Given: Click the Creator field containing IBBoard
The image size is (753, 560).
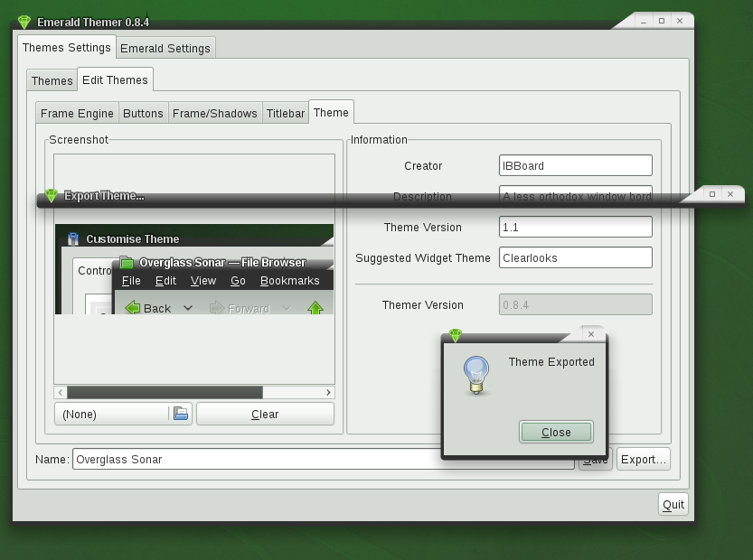Looking at the screenshot, I should click(575, 165).
